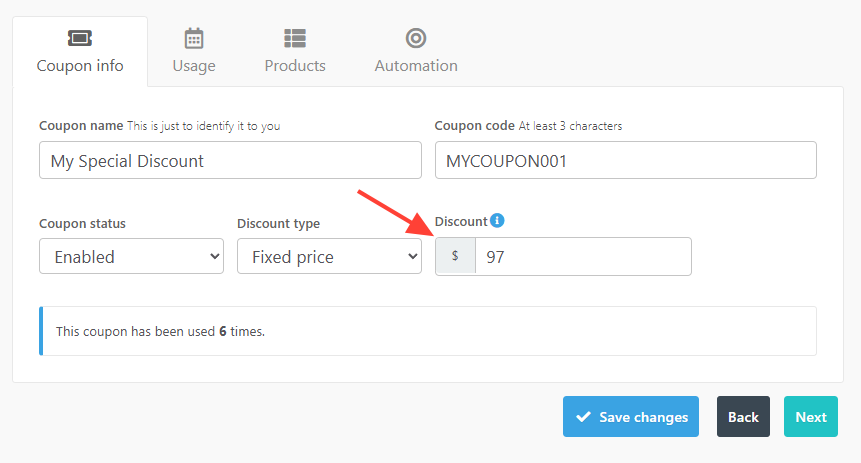Click the Back button
Image resolution: width=861 pixels, height=463 pixels.
[743, 417]
